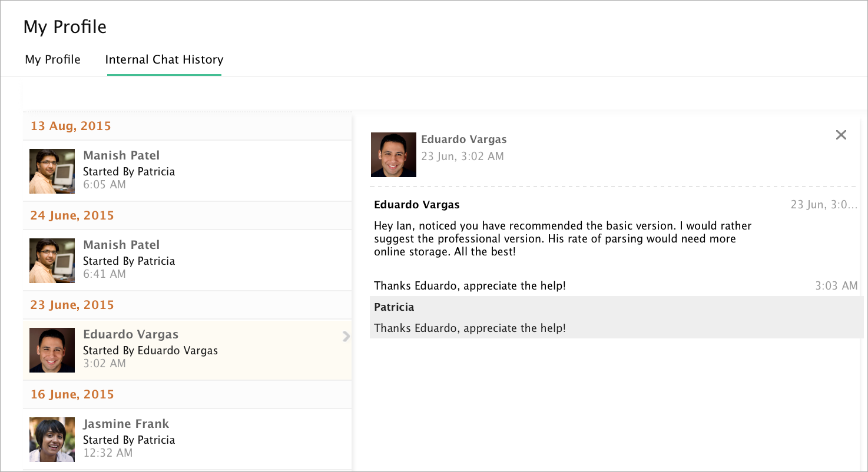This screenshot has height=472, width=868.
Task: Click the chevron arrow on Eduardo Vargas row
Action: click(x=346, y=336)
